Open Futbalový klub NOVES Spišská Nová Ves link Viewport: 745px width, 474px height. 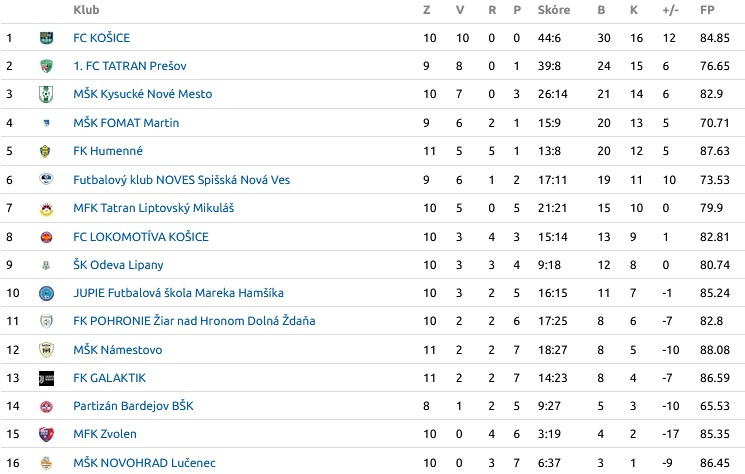tap(181, 180)
